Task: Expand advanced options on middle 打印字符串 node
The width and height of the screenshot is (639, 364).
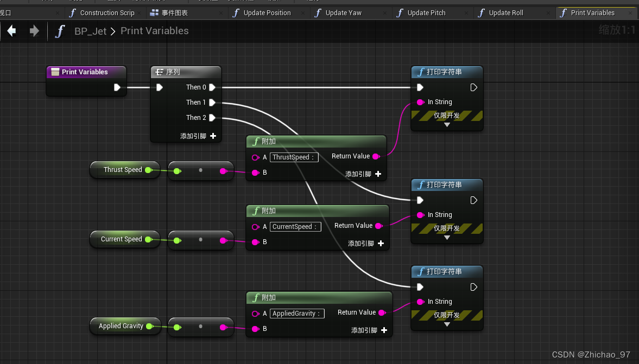Action: (447, 238)
